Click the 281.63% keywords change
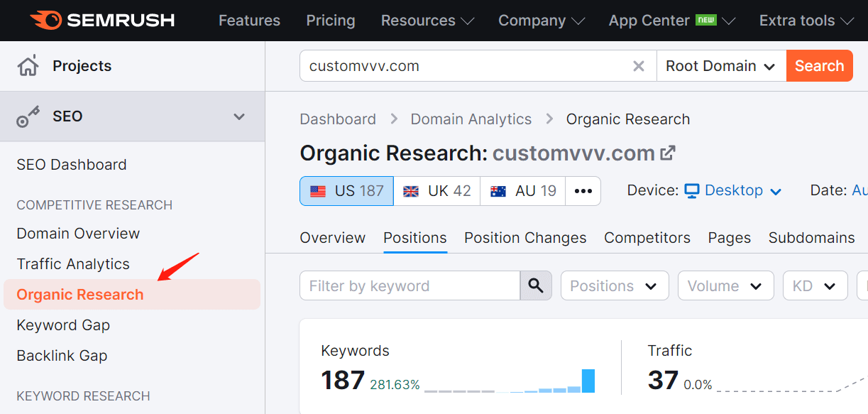Viewport: 868px width, 414px height. [395, 385]
